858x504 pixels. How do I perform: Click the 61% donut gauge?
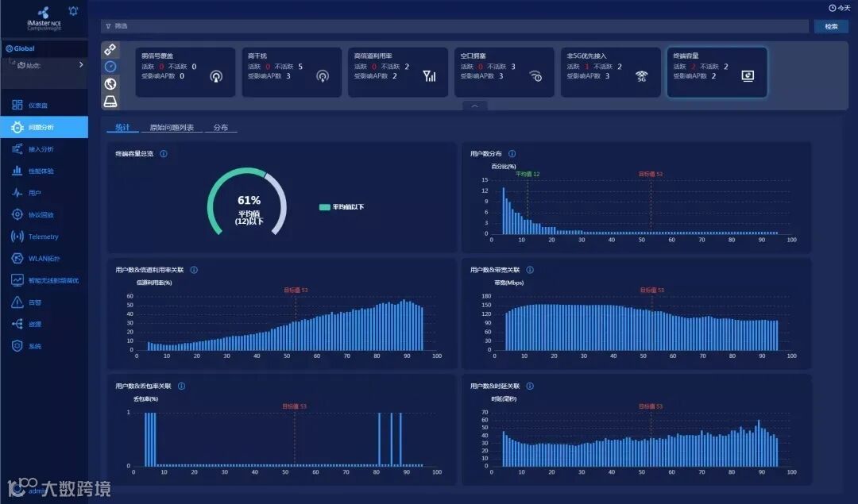(x=247, y=202)
